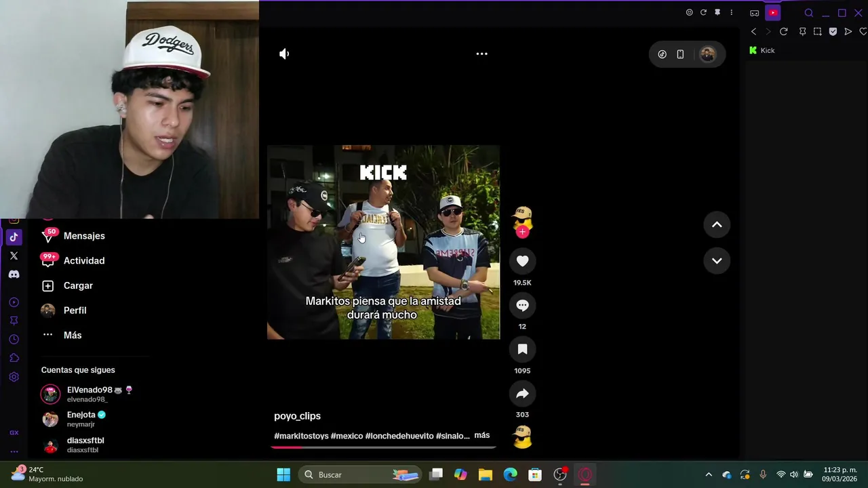Screen dimensions: 868x488
Task: Show hidden tray icons chevron
Action: tap(709, 474)
